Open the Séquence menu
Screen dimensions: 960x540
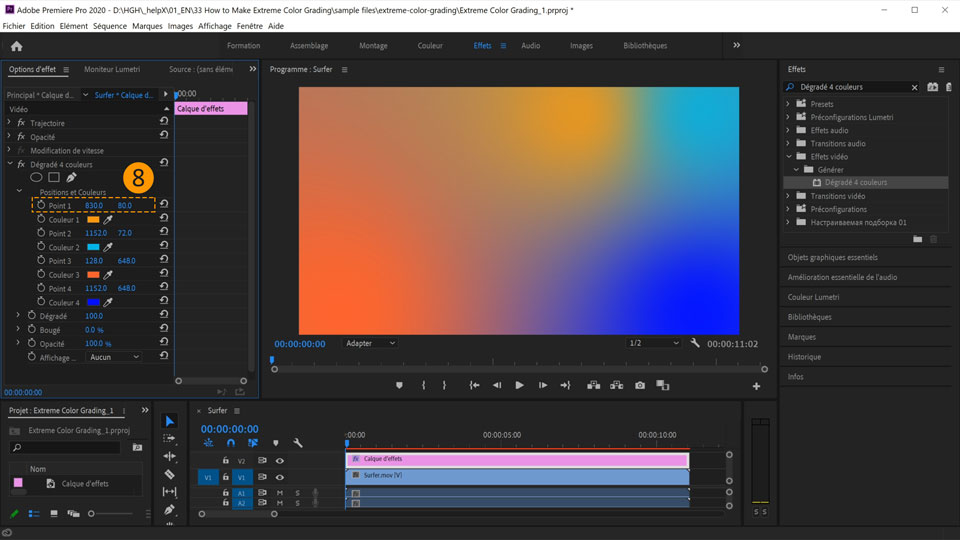(109, 26)
